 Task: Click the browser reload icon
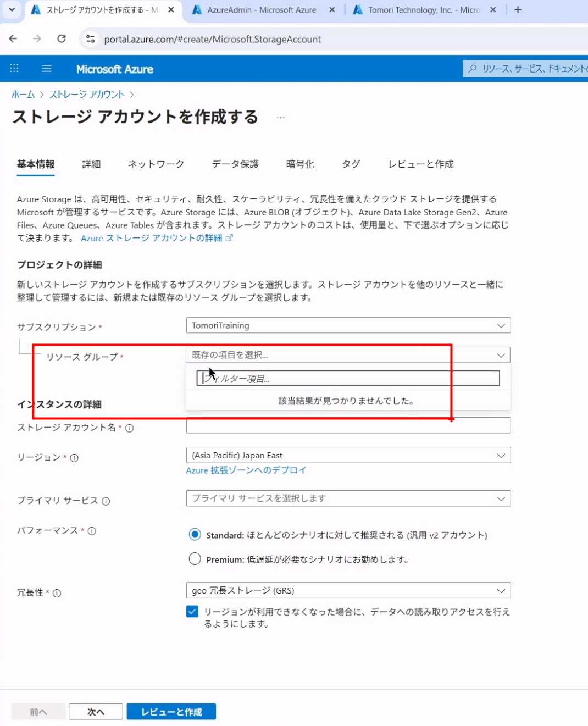(x=62, y=39)
